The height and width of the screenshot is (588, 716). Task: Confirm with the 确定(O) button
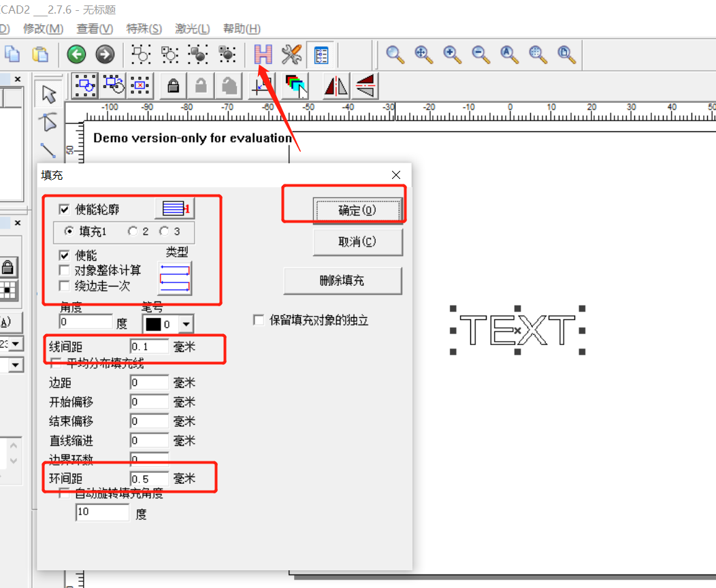(357, 210)
